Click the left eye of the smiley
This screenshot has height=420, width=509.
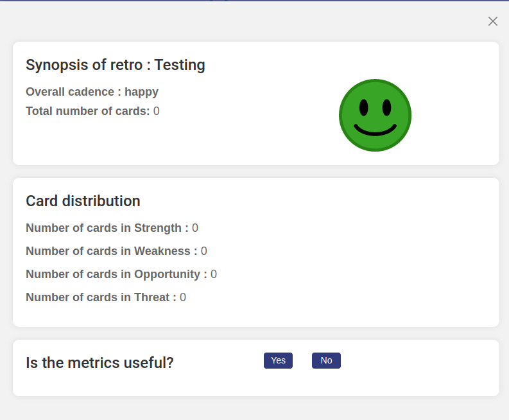(x=364, y=107)
